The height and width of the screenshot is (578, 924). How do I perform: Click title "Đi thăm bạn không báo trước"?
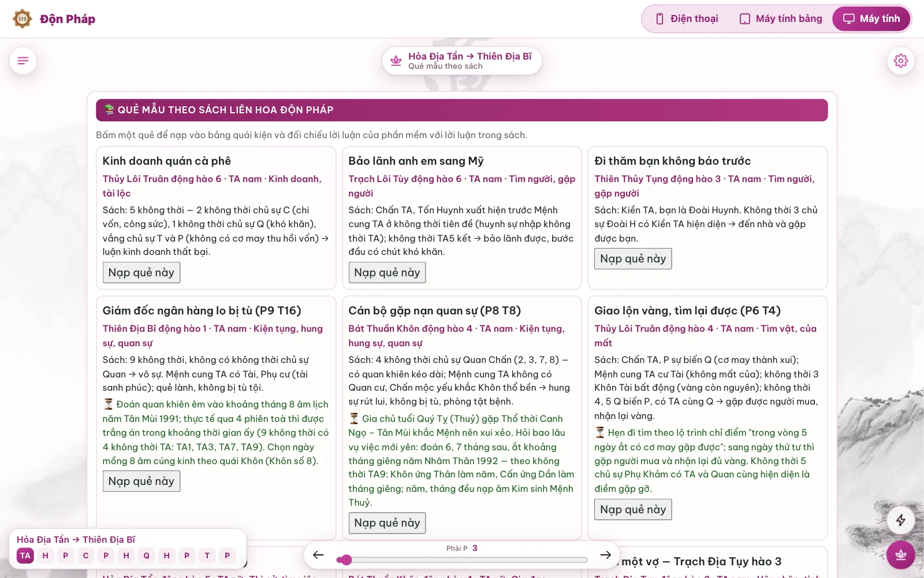pos(673,161)
